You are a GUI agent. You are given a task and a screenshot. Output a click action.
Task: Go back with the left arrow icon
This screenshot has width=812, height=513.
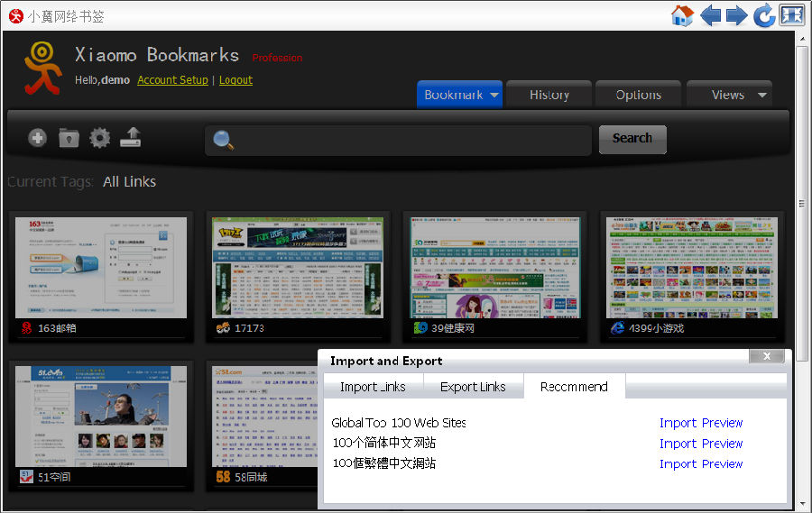[711, 15]
